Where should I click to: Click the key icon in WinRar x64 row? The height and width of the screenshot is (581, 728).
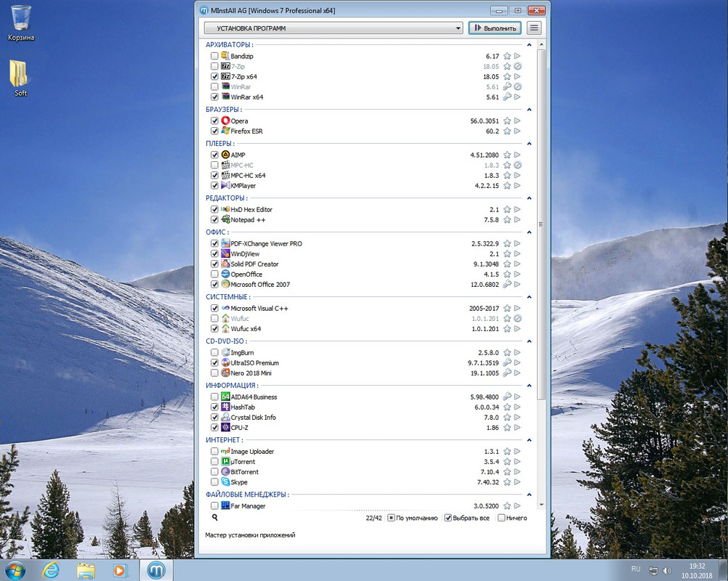(507, 97)
